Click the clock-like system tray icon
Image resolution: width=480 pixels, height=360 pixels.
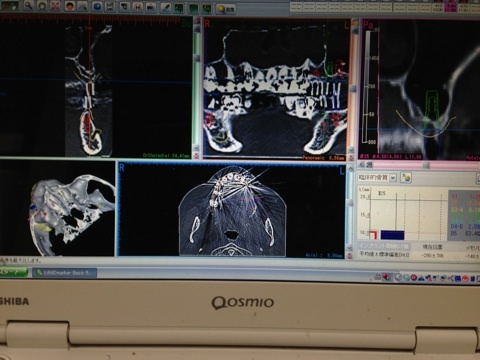click(398, 277)
